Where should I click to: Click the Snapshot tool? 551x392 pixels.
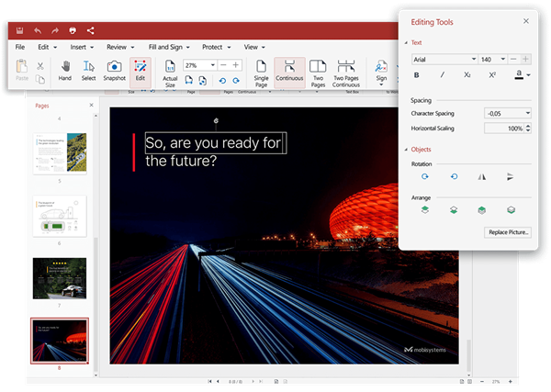(x=114, y=71)
